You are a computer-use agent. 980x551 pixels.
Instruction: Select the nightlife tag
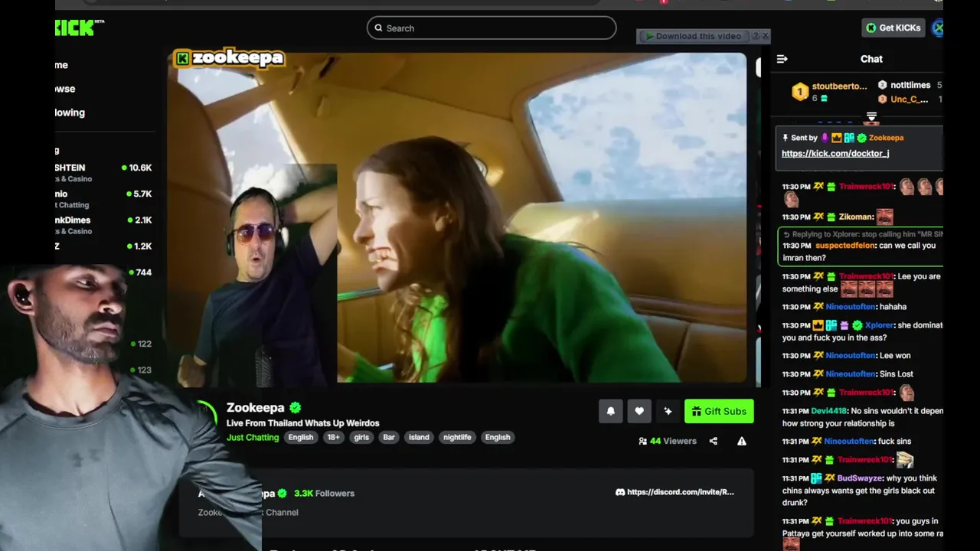click(457, 438)
